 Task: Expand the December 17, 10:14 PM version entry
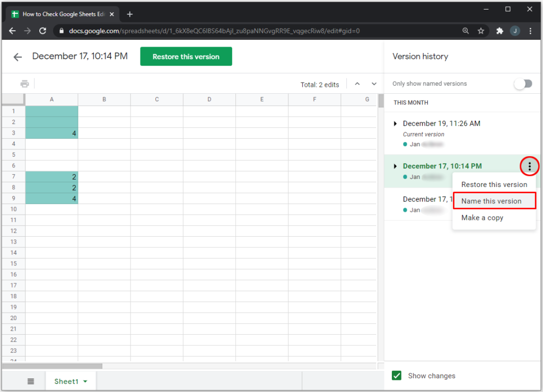[x=395, y=166]
